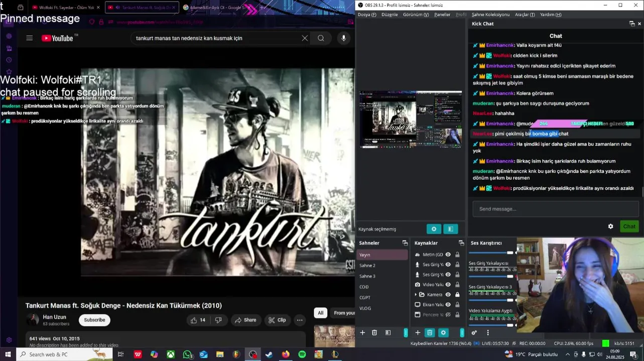Open the Yardım menu in OBS

(551, 15)
